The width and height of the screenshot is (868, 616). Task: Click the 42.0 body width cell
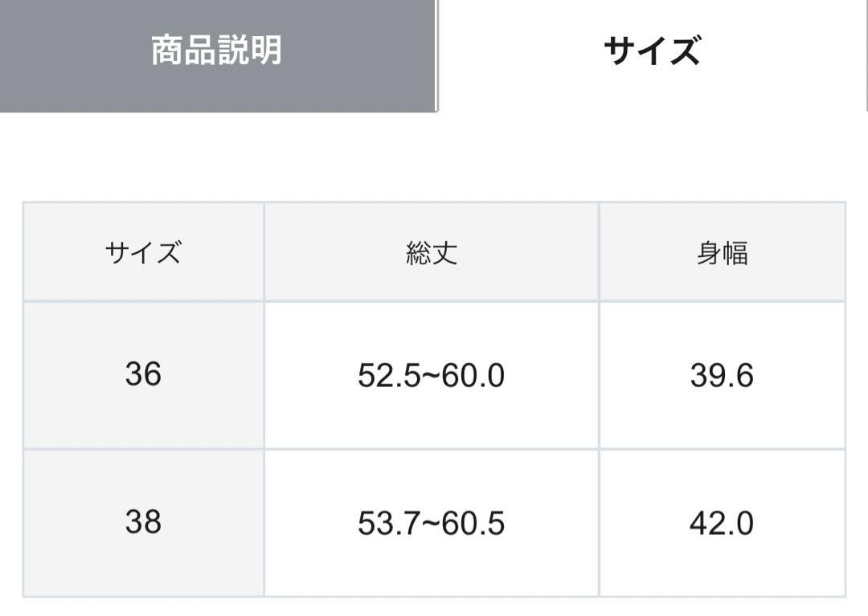click(722, 523)
